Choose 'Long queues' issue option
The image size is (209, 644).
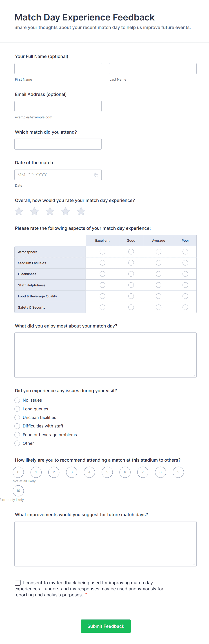click(x=17, y=409)
